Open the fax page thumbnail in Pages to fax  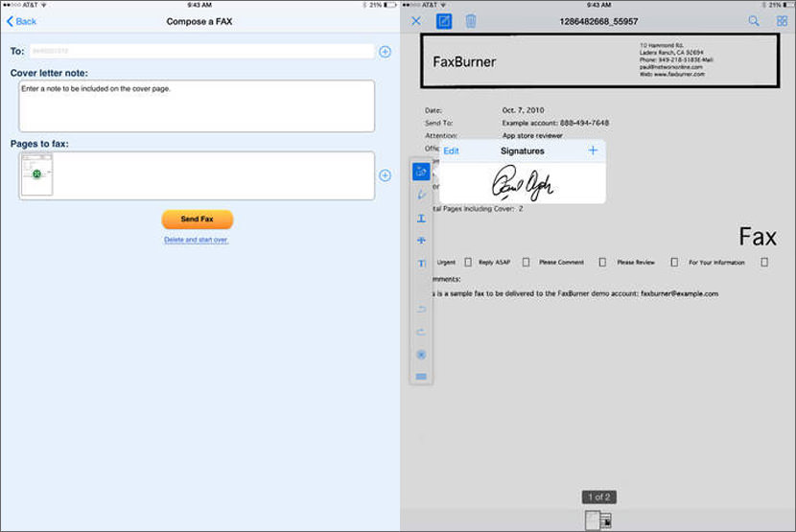pos(36,174)
